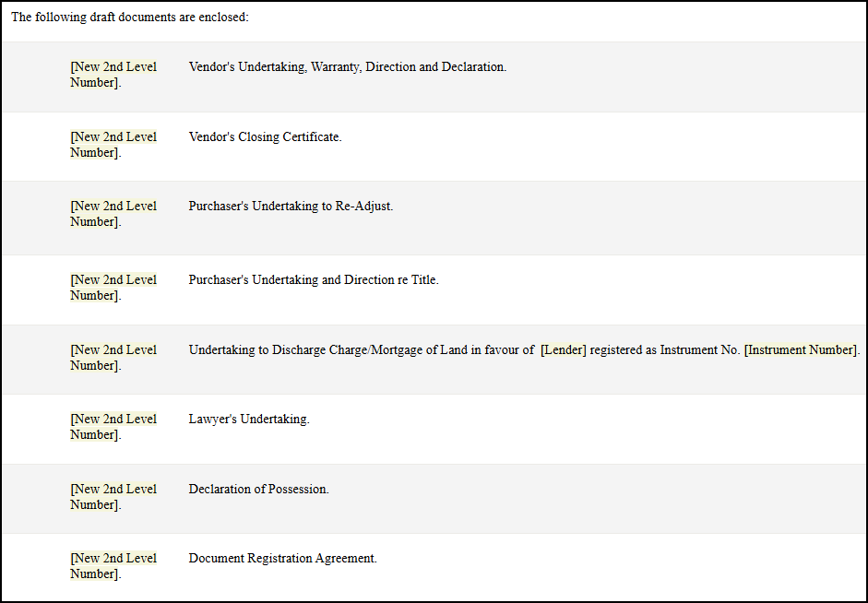
Task: Click the Lawyer's Undertaking text
Action: click(x=249, y=420)
